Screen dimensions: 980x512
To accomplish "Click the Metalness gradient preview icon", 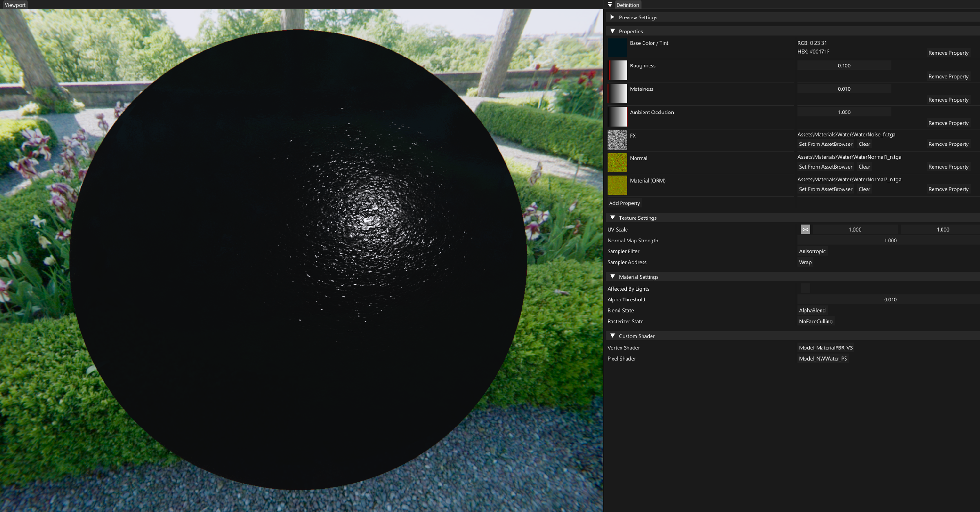I will point(618,93).
